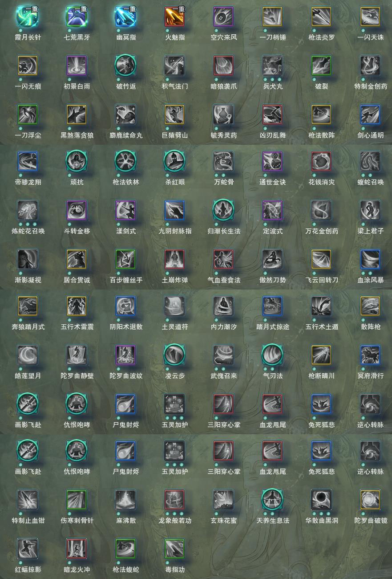Viewport: 392px width, 579px height.
Task: Select the 阴阳术退散 skill icon
Action: (x=125, y=306)
